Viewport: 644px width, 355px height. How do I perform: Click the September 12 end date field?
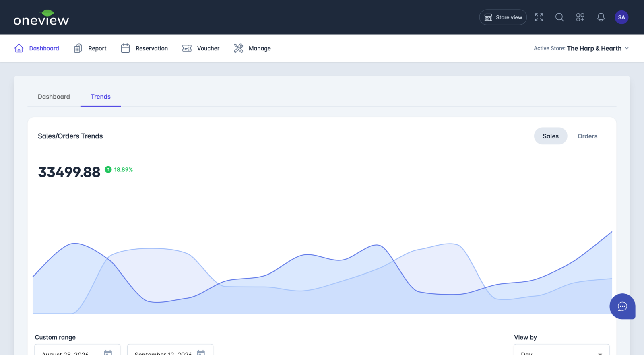point(170,350)
